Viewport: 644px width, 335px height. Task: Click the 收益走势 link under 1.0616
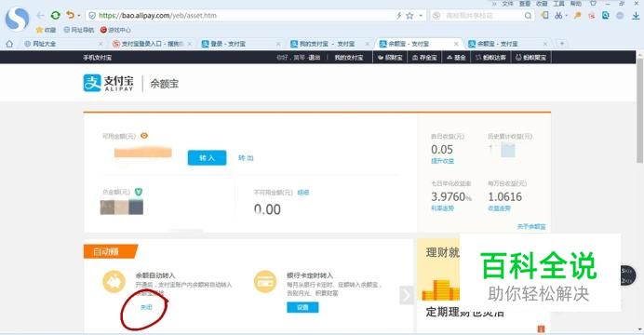[499, 208]
